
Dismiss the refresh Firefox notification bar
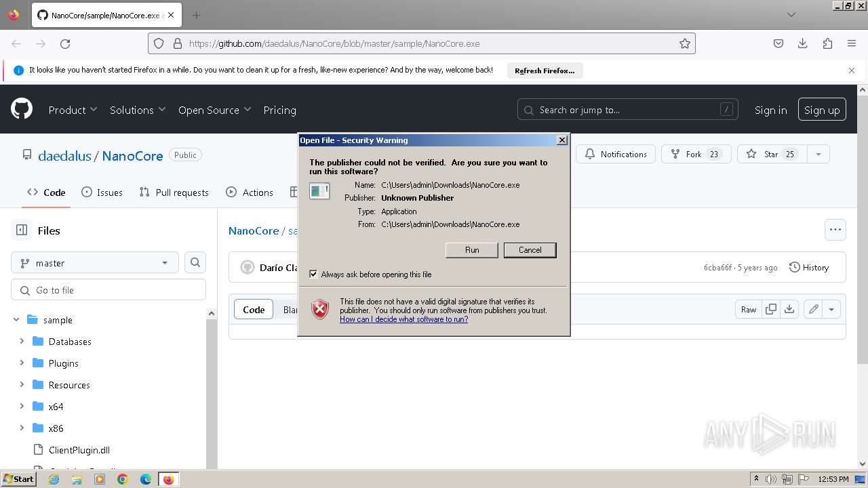coord(852,70)
